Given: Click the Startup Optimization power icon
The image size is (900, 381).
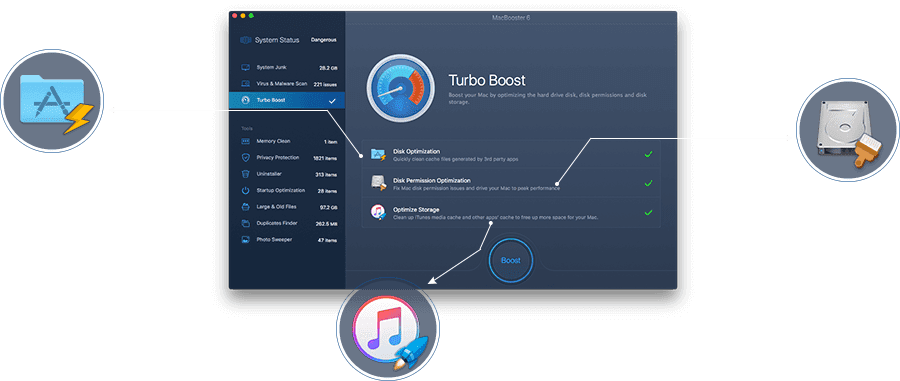Looking at the screenshot, I should pos(246,190).
